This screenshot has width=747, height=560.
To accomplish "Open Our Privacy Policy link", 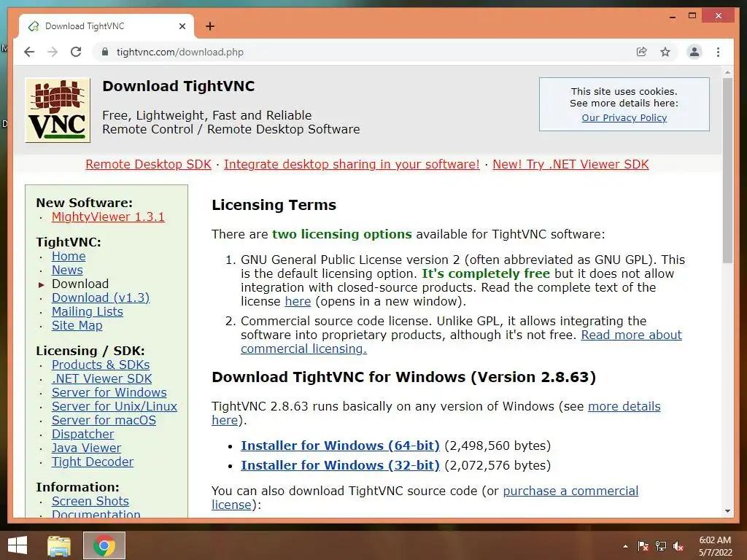I will pyautogui.click(x=624, y=117).
